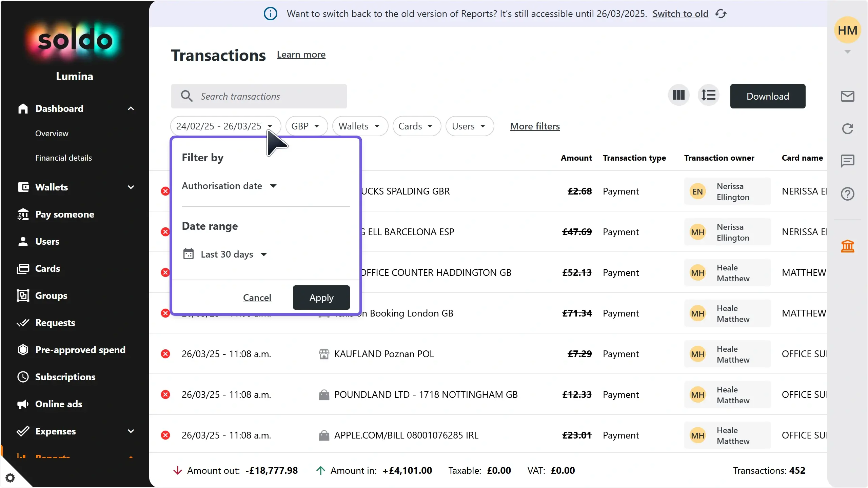Image resolution: width=868 pixels, height=488 pixels.
Task: Click the row spacing icon next to Download
Action: point(709,95)
